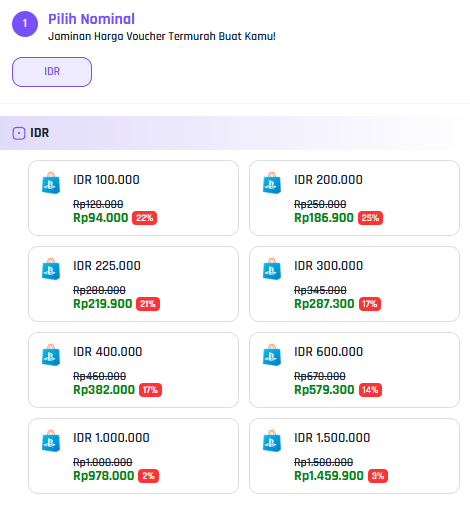Click PlayStation bag icon for IDR 225.000
Image resolution: width=470 pixels, height=506 pixels.
click(51, 269)
